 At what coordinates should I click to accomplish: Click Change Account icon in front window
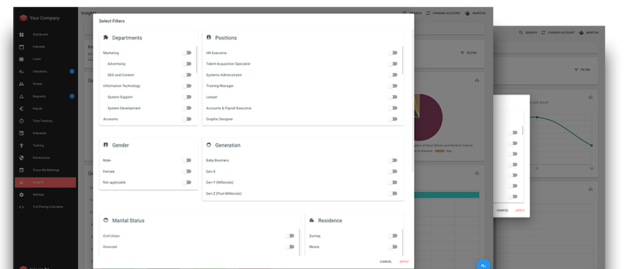[x=429, y=13]
